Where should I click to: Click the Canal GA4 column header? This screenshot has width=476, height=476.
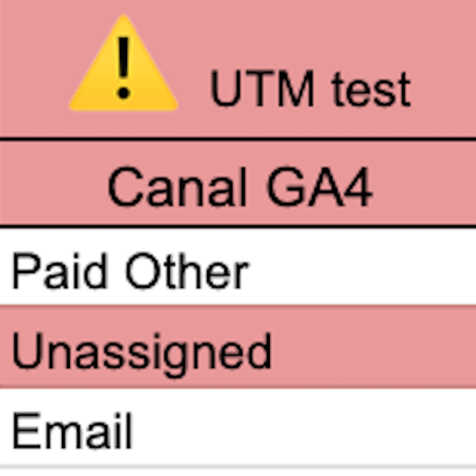tap(240, 188)
